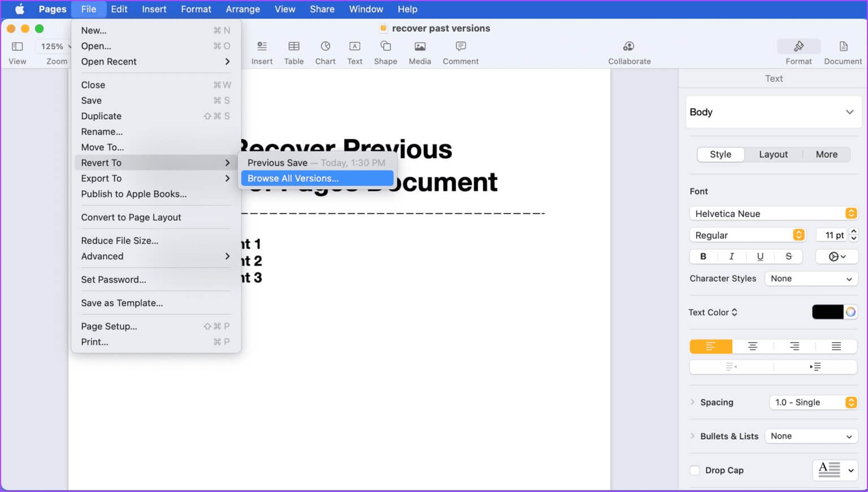Viewport: 868px width, 492px height.
Task: Click the center align text icon
Action: tap(752, 346)
